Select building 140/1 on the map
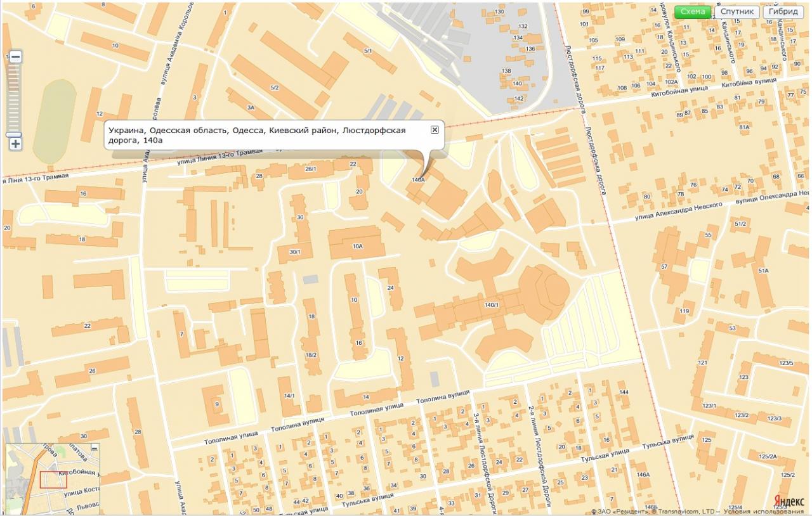Image resolution: width=812 pixels, height=516 pixels. (492, 305)
